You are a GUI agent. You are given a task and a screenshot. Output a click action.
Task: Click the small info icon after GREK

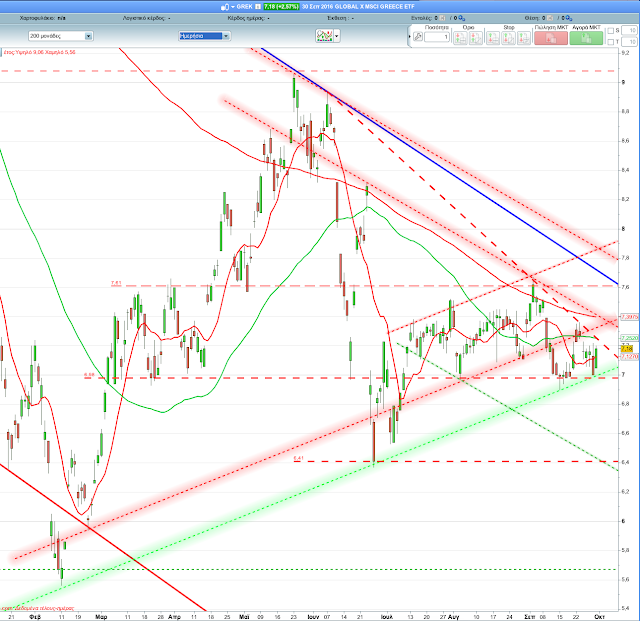(x=258, y=7)
